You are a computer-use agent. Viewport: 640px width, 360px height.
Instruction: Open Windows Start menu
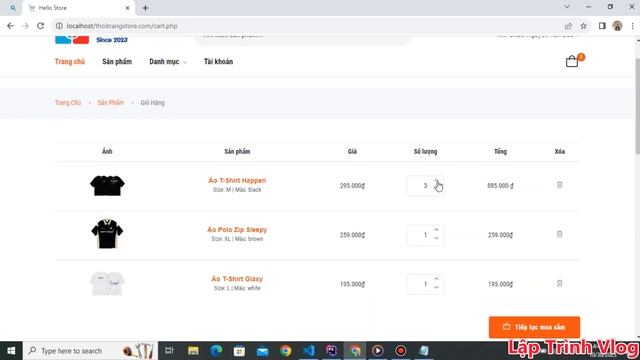11,351
